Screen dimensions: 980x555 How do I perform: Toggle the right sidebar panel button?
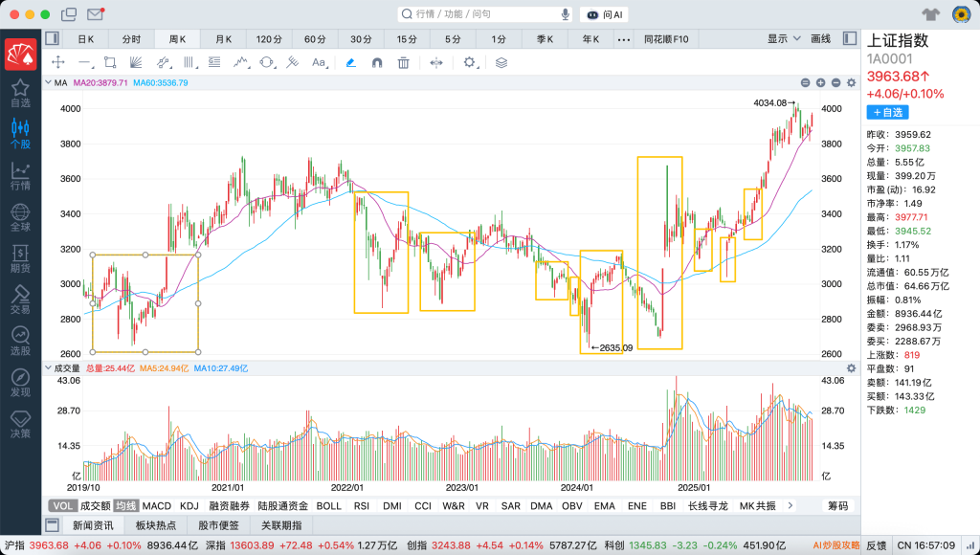pos(849,38)
